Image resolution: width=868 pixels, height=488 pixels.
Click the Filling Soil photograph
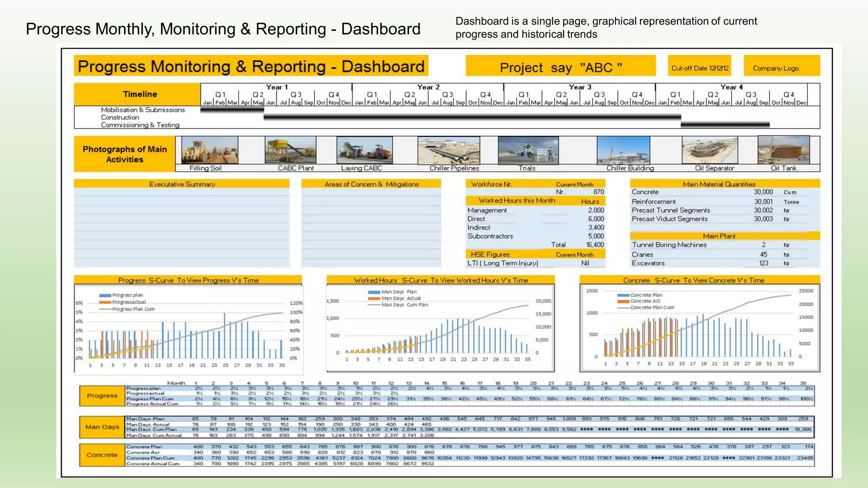click(x=209, y=150)
